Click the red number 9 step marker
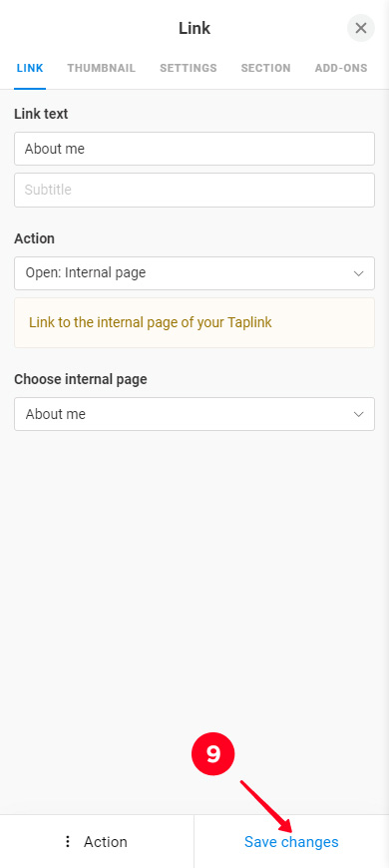 click(x=213, y=753)
